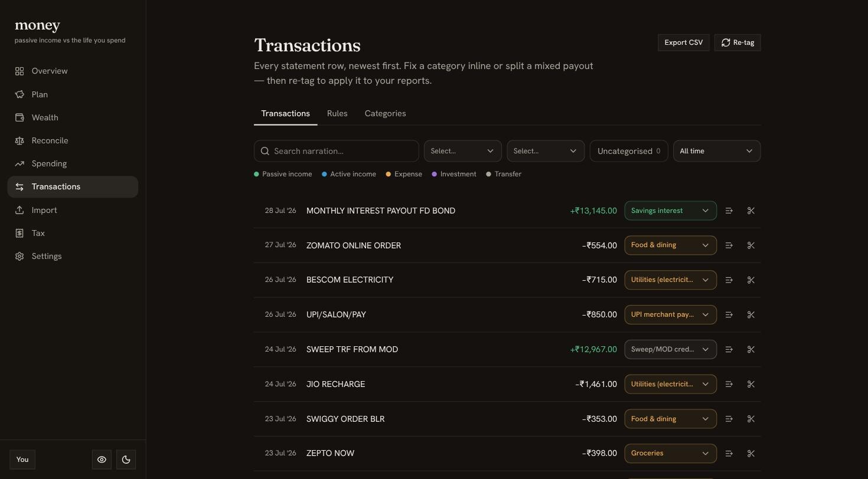
Task: Click the Settings gear icon
Action: click(x=19, y=256)
